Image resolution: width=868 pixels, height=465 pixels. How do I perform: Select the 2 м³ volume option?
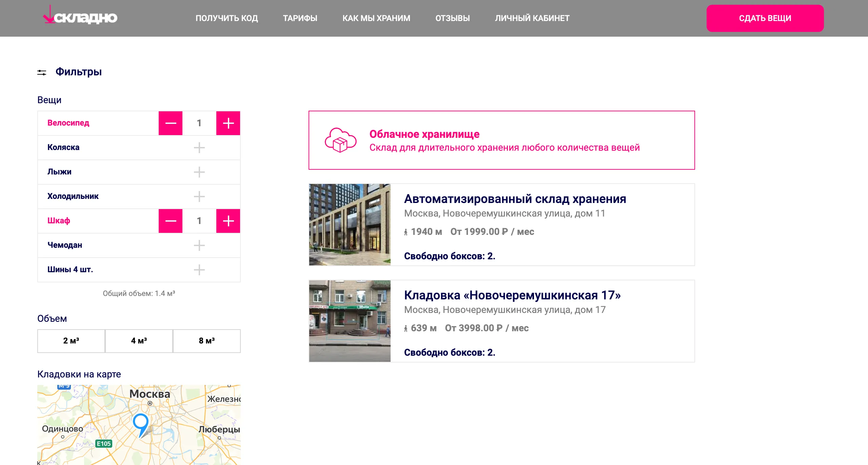click(x=71, y=341)
